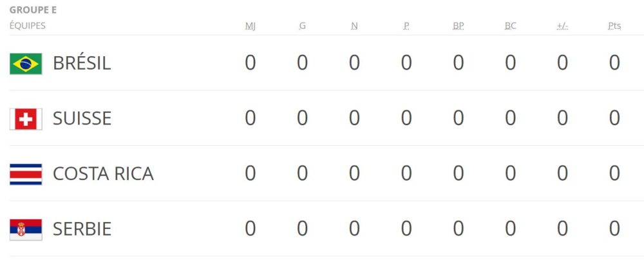
Task: Click the GROUPE E heading
Action: click(33, 10)
